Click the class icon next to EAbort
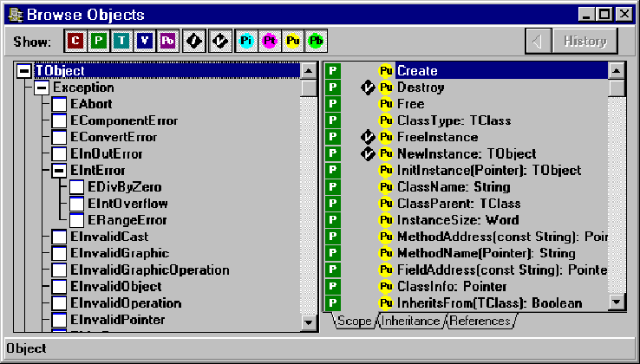 59,105
